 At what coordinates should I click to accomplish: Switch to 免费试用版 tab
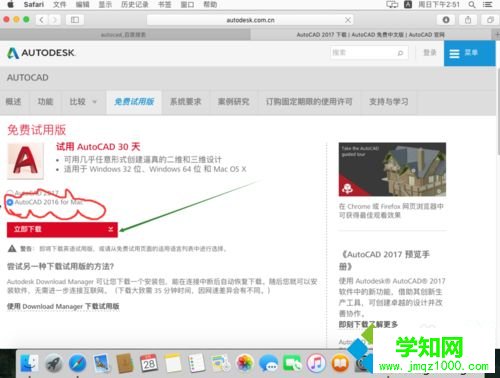[x=134, y=102]
